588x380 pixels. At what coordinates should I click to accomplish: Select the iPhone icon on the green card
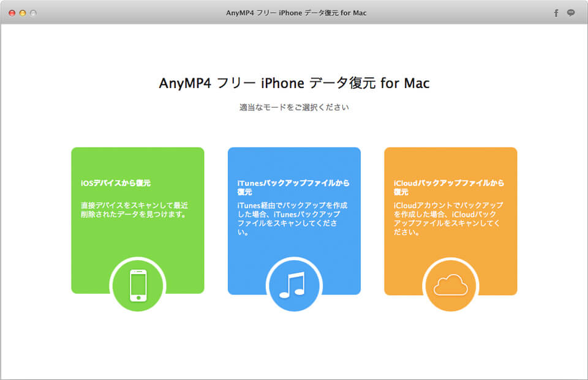tap(137, 284)
